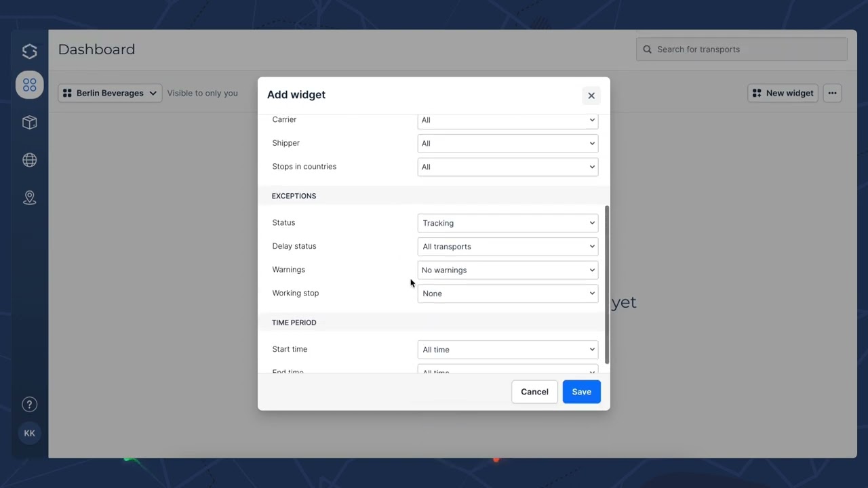Click the Stops in countries label
This screenshot has height=488, width=868.
[304, 167]
